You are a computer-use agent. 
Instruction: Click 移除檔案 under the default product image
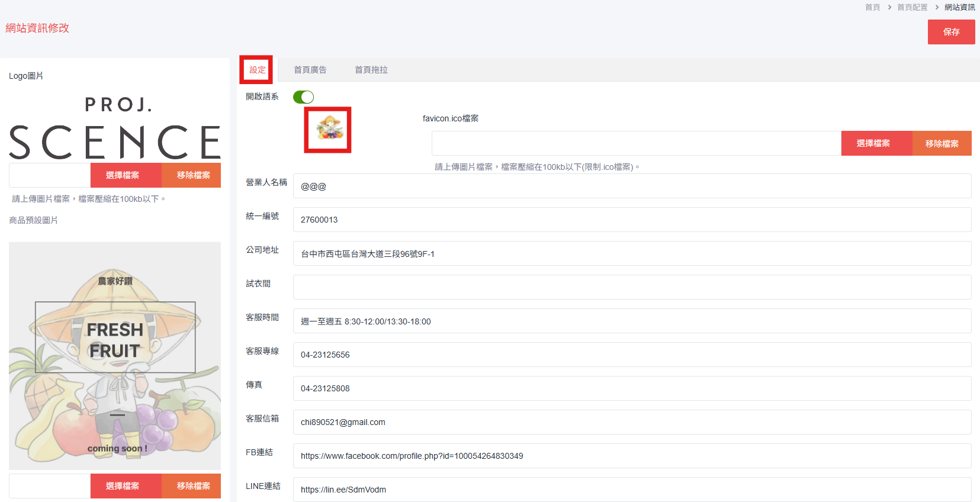pos(191,486)
